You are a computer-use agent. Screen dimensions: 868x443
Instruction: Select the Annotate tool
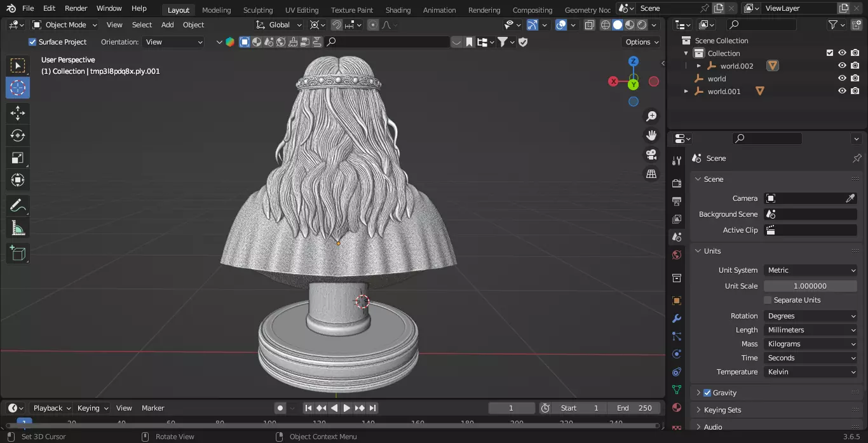pyautogui.click(x=18, y=206)
